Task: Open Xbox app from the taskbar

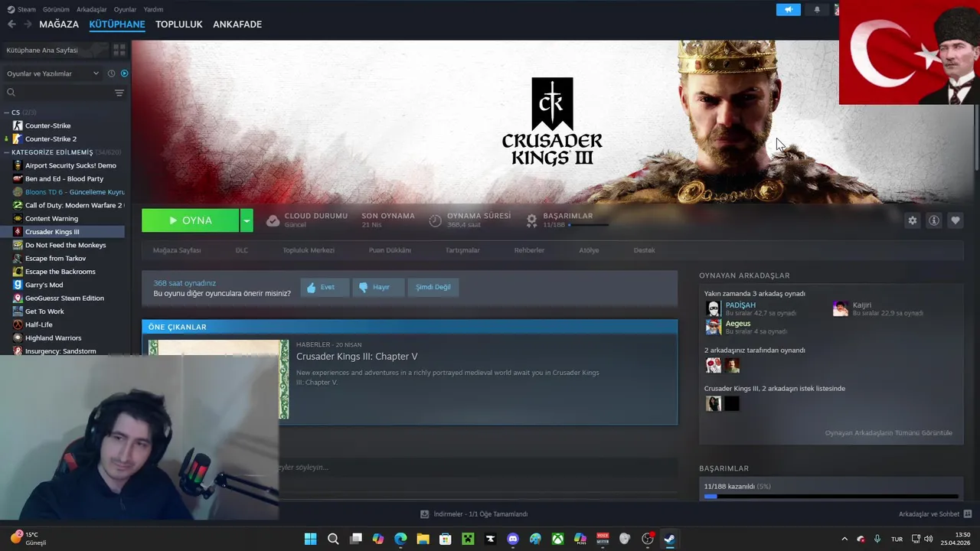Action: [558, 539]
